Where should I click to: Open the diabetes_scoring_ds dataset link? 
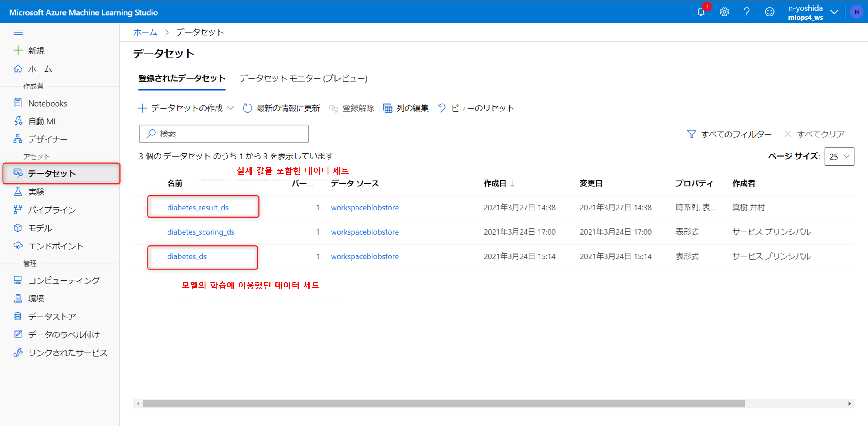click(x=201, y=232)
